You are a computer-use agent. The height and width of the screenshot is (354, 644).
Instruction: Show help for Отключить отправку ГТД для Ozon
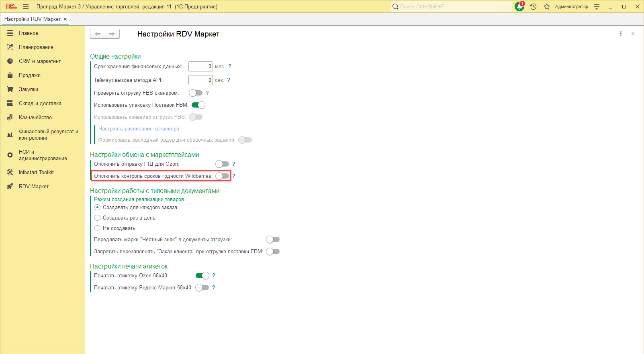tap(234, 164)
